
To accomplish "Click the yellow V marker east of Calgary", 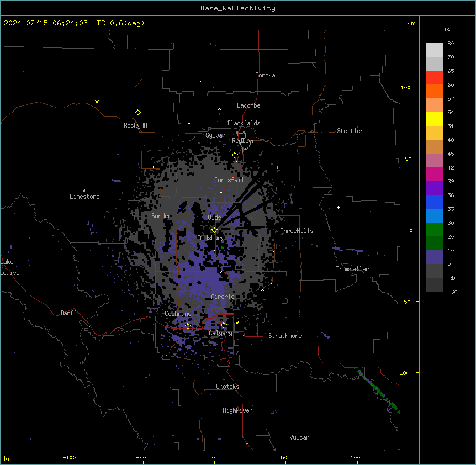I will point(237,323).
